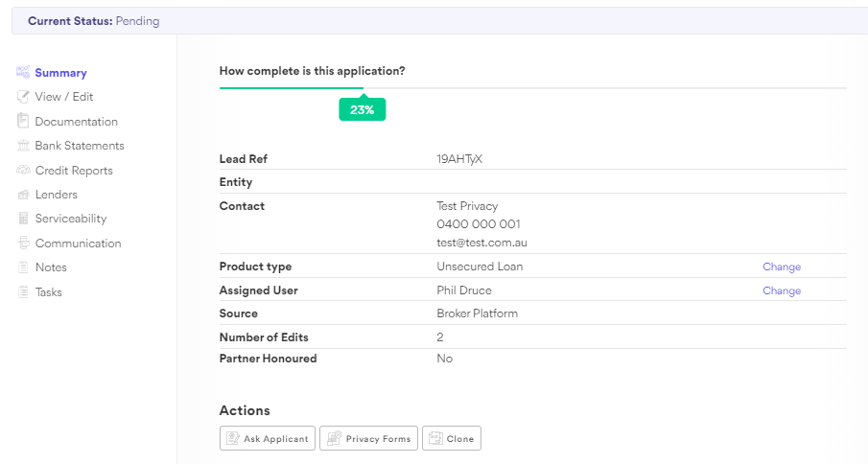Change the Assigned User

click(x=781, y=290)
